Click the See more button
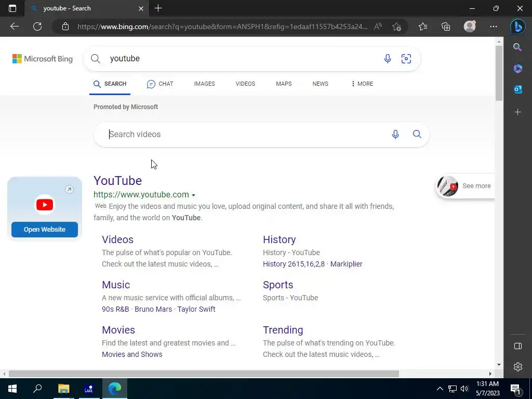Viewport: 532px width, 399px height. pyautogui.click(x=465, y=186)
